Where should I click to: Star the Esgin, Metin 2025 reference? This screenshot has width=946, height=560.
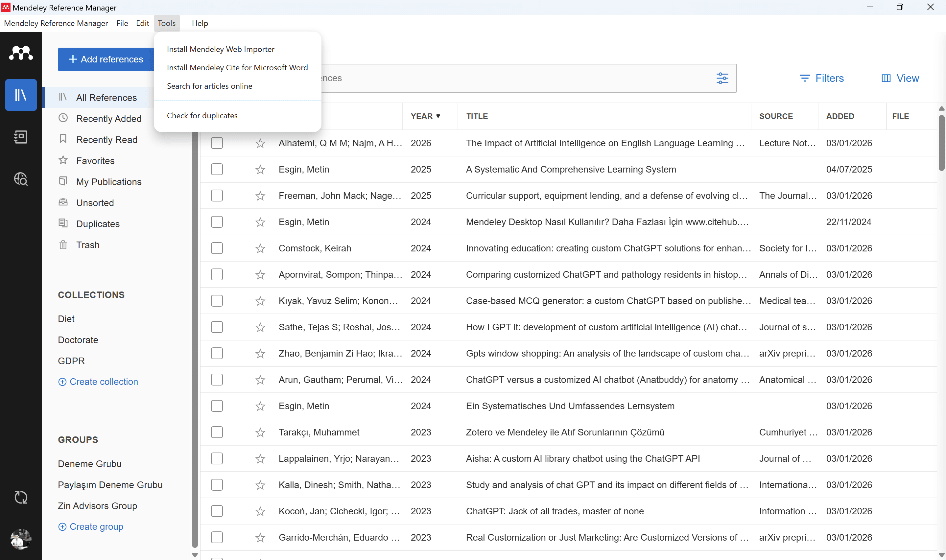coord(260,170)
